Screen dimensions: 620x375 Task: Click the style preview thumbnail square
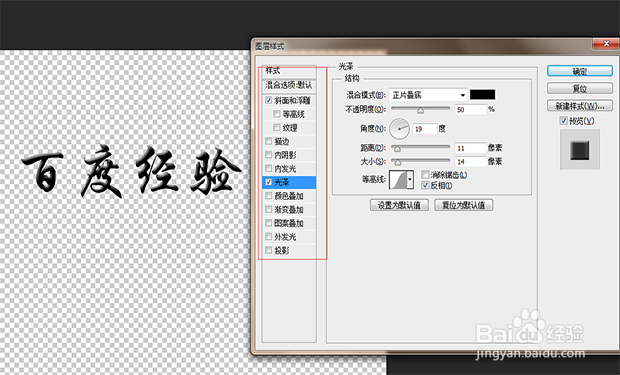580,150
